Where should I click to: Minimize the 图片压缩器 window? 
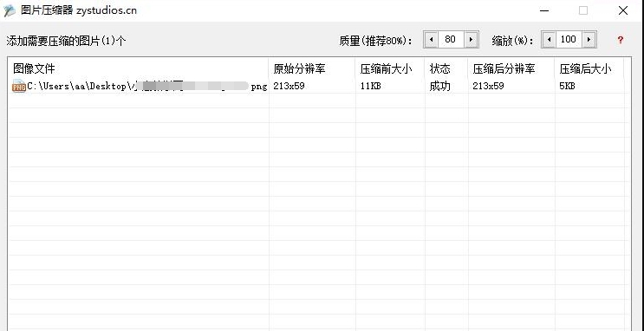coord(544,10)
